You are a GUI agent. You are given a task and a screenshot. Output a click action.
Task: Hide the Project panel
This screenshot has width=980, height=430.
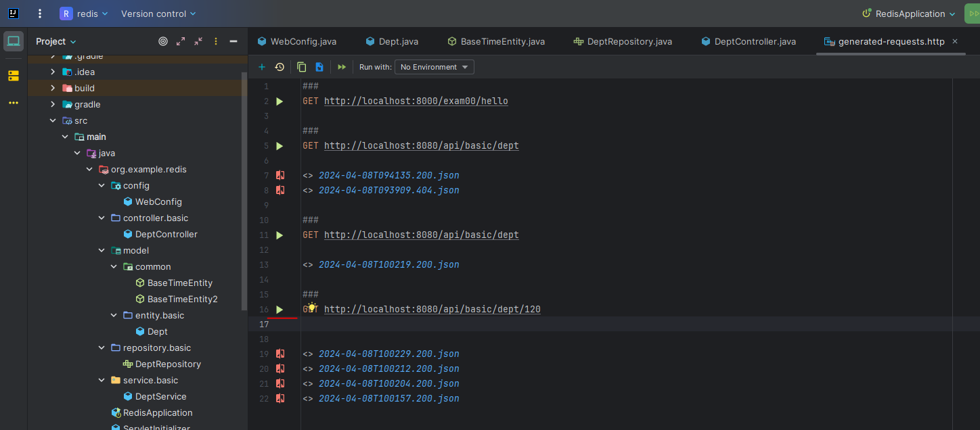pyautogui.click(x=233, y=41)
